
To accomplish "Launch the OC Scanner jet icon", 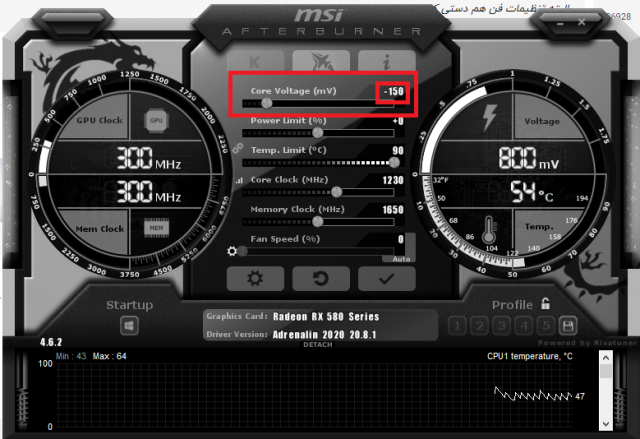I will click(318, 61).
